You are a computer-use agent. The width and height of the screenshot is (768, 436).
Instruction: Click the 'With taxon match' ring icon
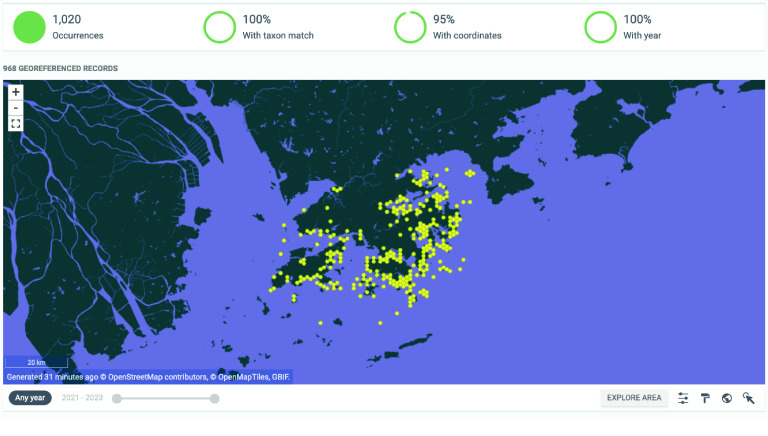(219, 27)
